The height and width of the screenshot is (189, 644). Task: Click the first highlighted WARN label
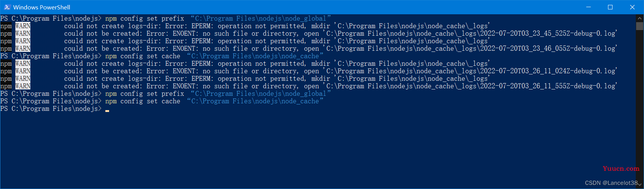(23, 26)
